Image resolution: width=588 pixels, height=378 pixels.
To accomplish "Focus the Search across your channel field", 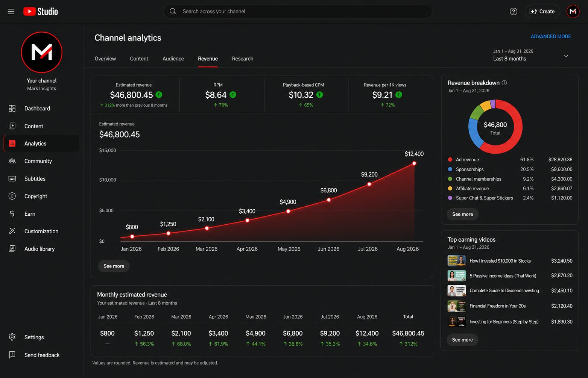I will click(298, 12).
